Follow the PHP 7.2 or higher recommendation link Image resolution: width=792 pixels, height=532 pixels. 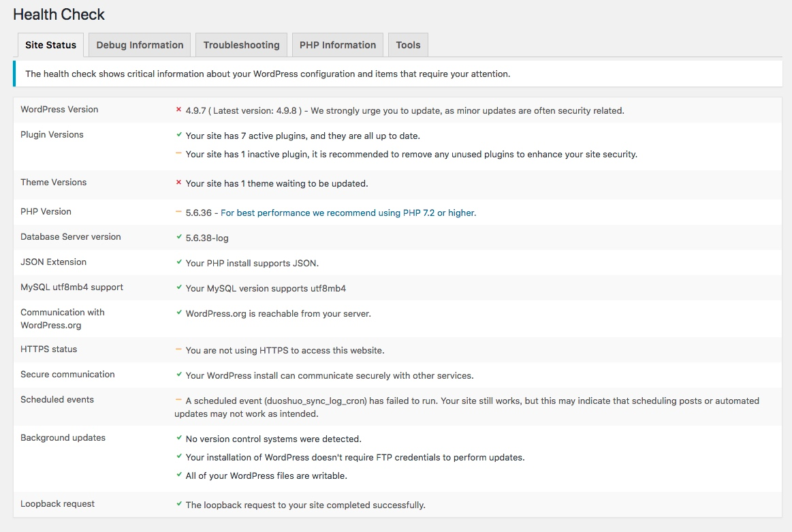[x=348, y=213]
